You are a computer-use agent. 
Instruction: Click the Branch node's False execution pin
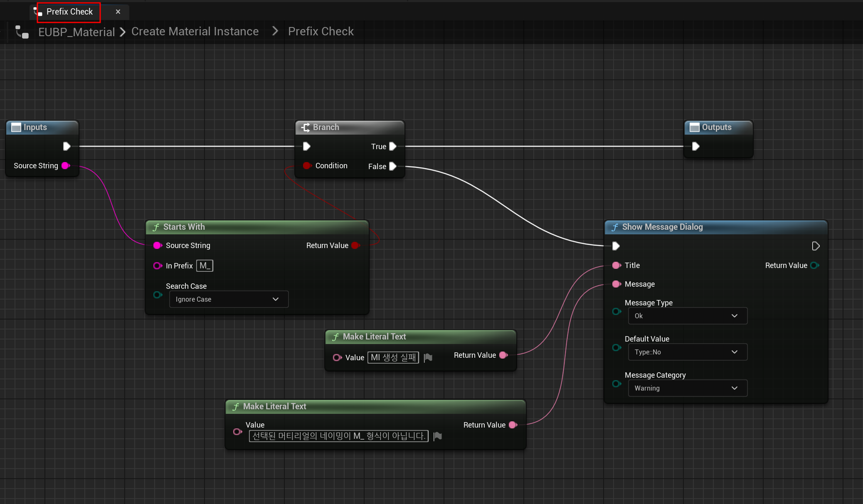(392, 166)
